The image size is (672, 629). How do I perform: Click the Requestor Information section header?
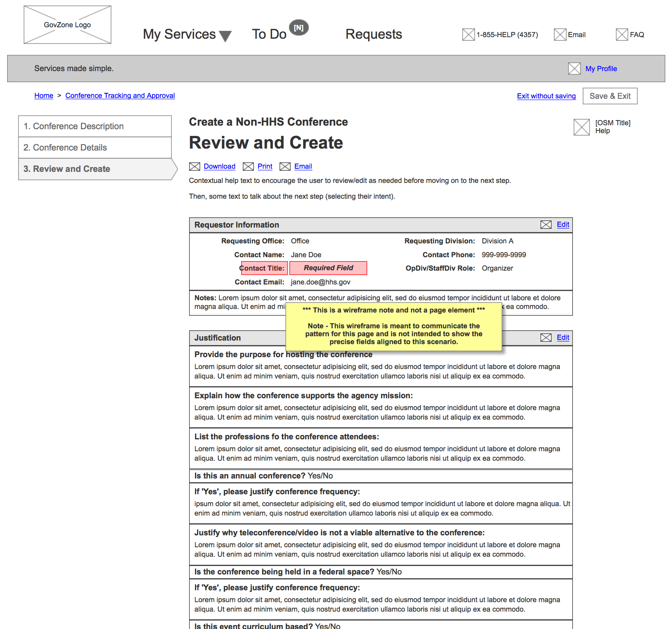click(x=381, y=225)
